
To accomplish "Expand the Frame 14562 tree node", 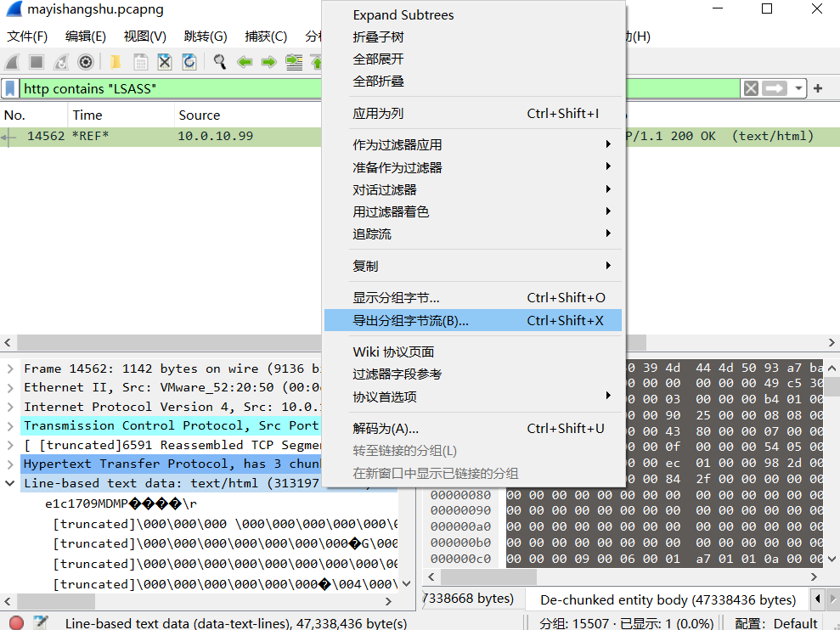I will (10, 368).
